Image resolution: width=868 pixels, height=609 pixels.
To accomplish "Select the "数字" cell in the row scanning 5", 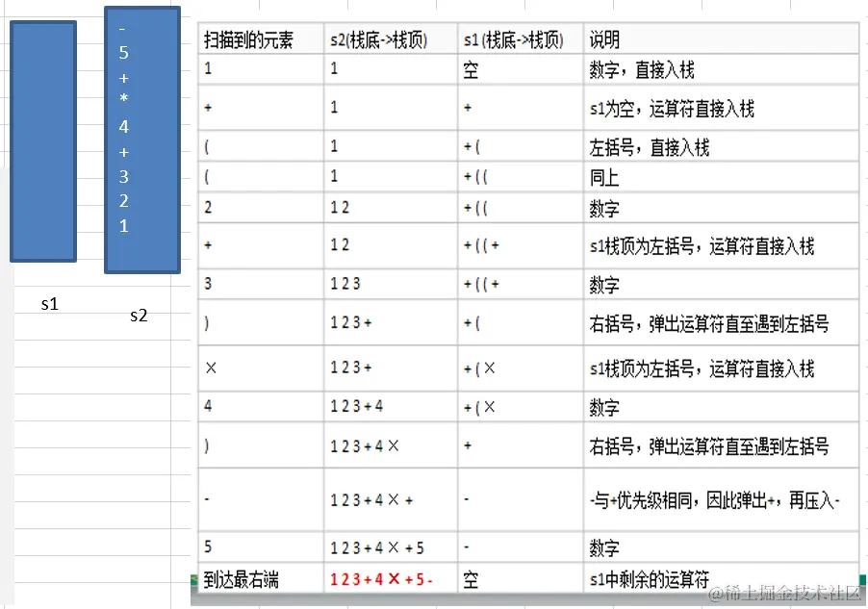I will (x=721, y=547).
